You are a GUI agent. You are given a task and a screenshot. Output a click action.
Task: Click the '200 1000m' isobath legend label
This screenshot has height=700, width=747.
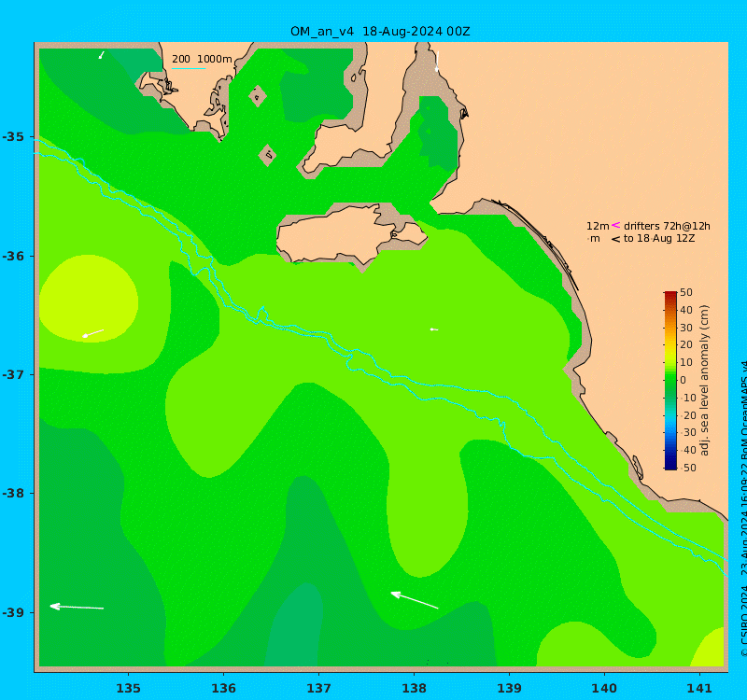(202, 59)
